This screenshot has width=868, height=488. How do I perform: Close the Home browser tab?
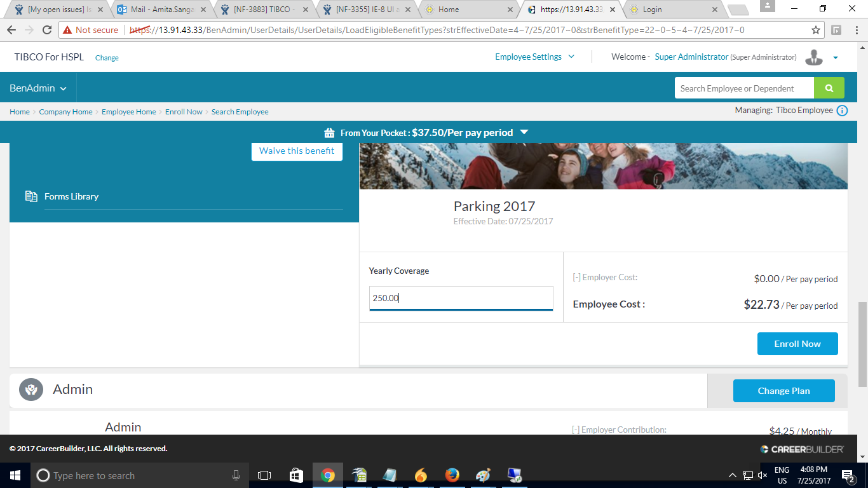pyautogui.click(x=510, y=10)
